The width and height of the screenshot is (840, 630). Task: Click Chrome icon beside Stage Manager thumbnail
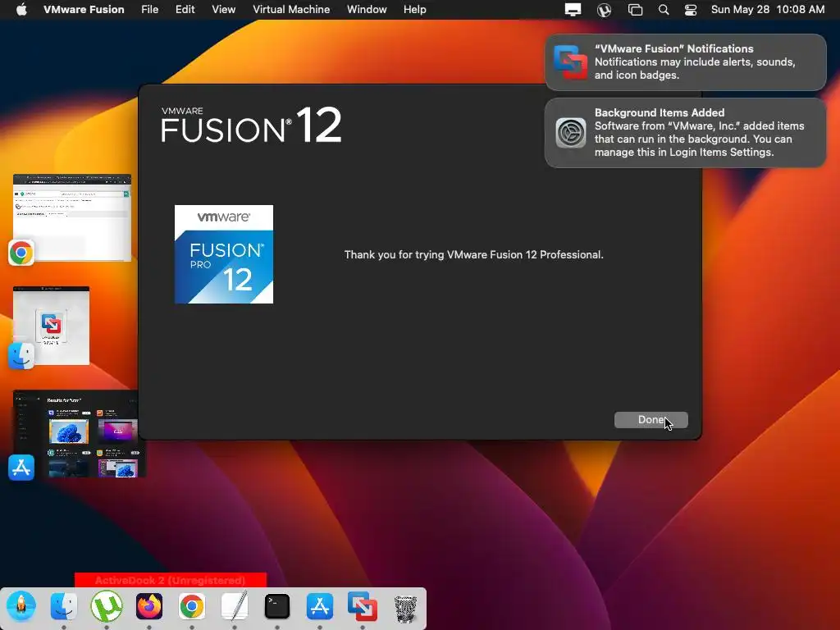pyautogui.click(x=21, y=253)
